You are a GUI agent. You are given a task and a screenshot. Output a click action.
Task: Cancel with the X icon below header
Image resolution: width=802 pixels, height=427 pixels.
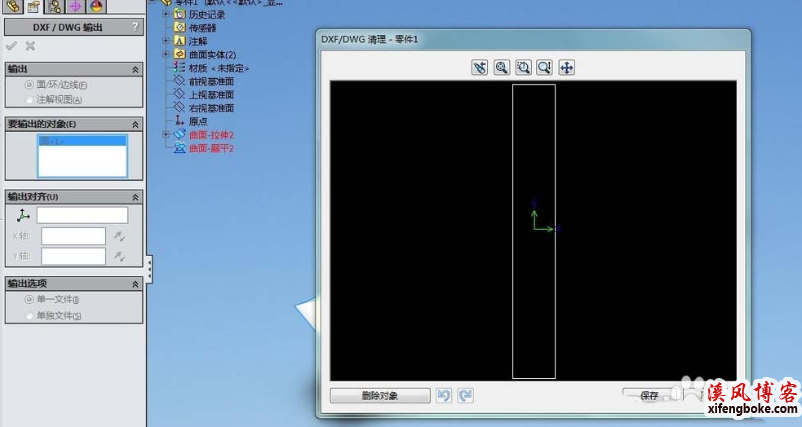pyautogui.click(x=30, y=46)
